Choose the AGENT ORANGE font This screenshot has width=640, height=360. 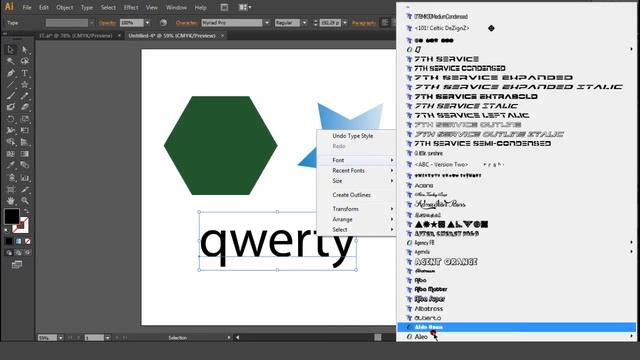coord(446,262)
